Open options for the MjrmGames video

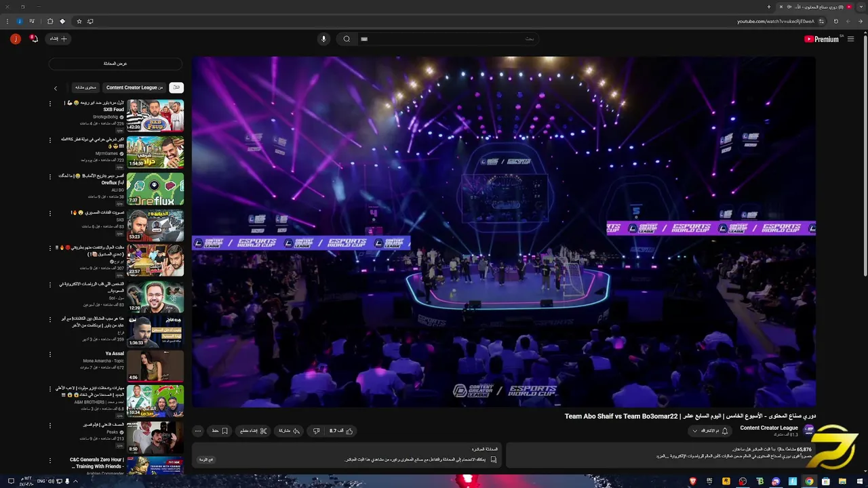click(50, 140)
